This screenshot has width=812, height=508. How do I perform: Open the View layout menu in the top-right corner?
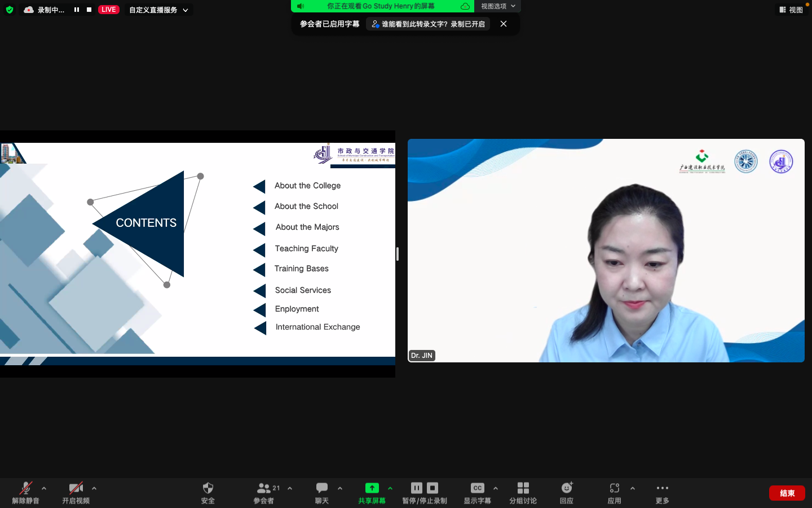791,10
